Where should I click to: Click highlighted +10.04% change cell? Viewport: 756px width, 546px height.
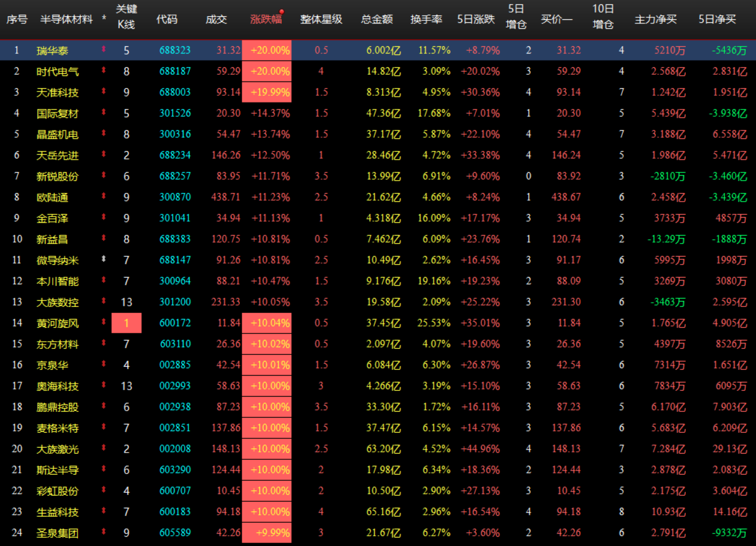click(267, 323)
